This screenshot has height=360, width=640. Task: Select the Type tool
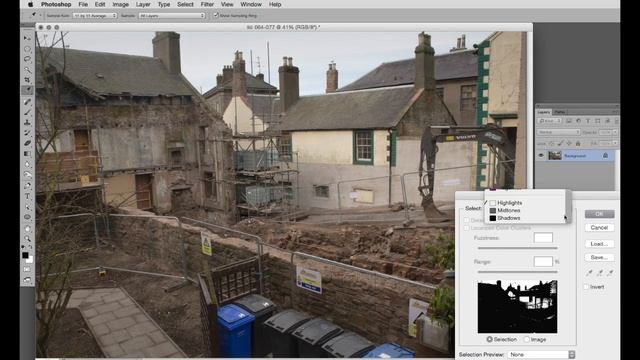(27, 196)
